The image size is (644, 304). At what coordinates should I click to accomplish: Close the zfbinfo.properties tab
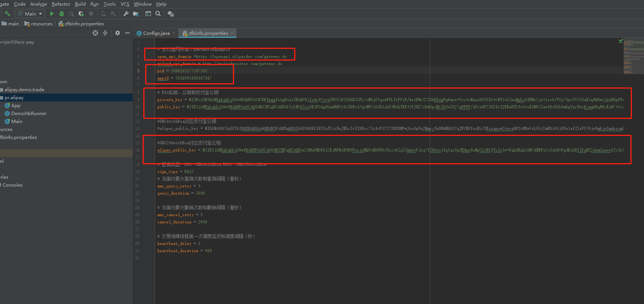(232, 33)
